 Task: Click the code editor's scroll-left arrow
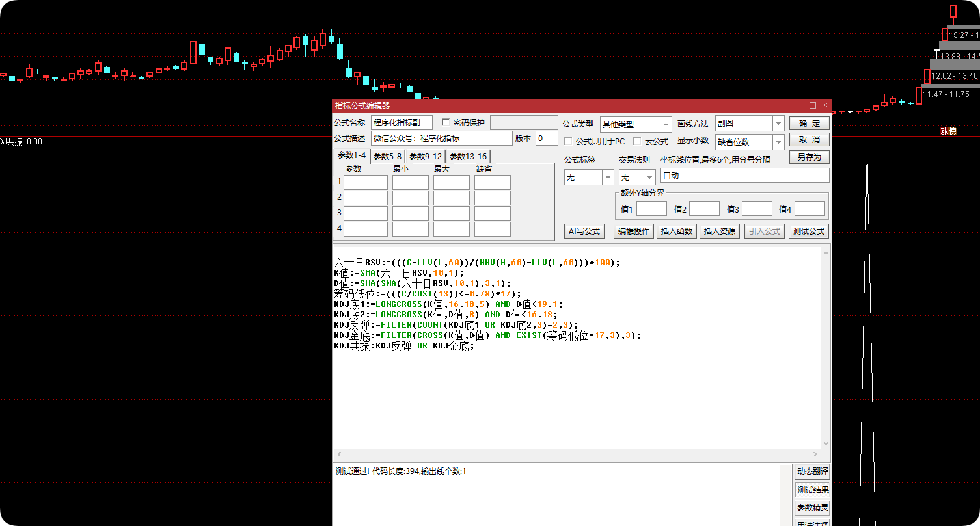click(x=338, y=454)
